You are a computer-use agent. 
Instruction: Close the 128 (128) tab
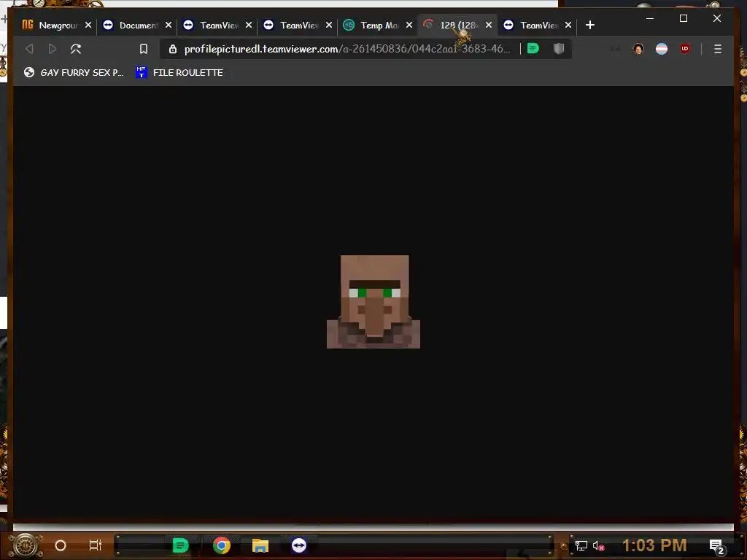click(x=489, y=26)
